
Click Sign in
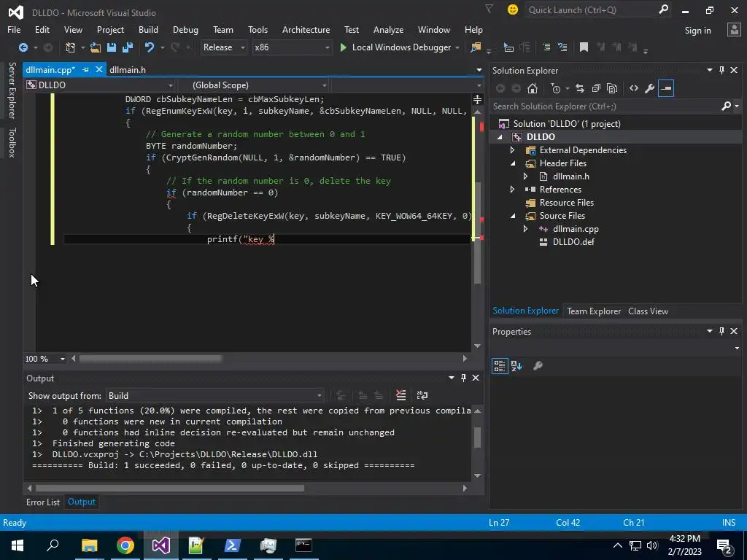point(697,31)
